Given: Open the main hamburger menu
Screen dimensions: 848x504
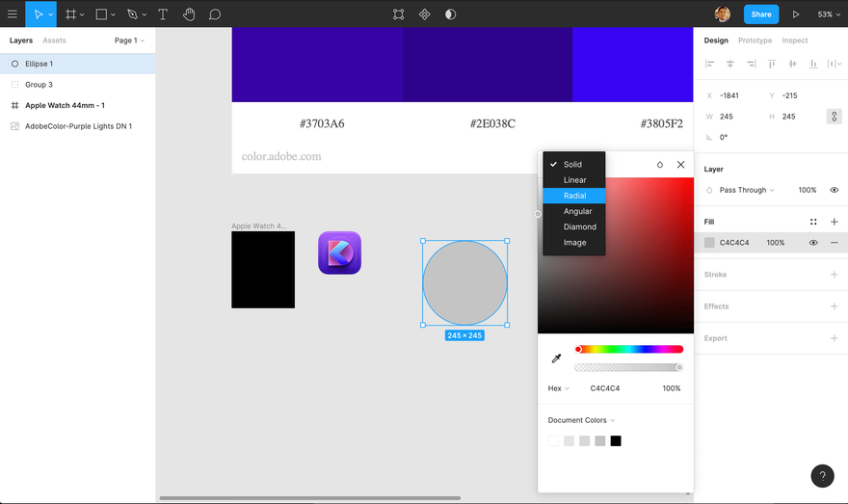Looking at the screenshot, I should tap(13, 14).
